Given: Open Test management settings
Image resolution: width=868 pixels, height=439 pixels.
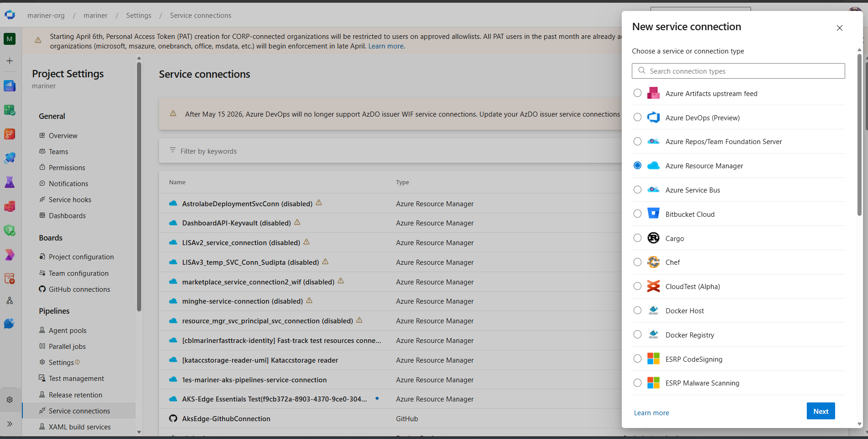Looking at the screenshot, I should click(x=76, y=378).
